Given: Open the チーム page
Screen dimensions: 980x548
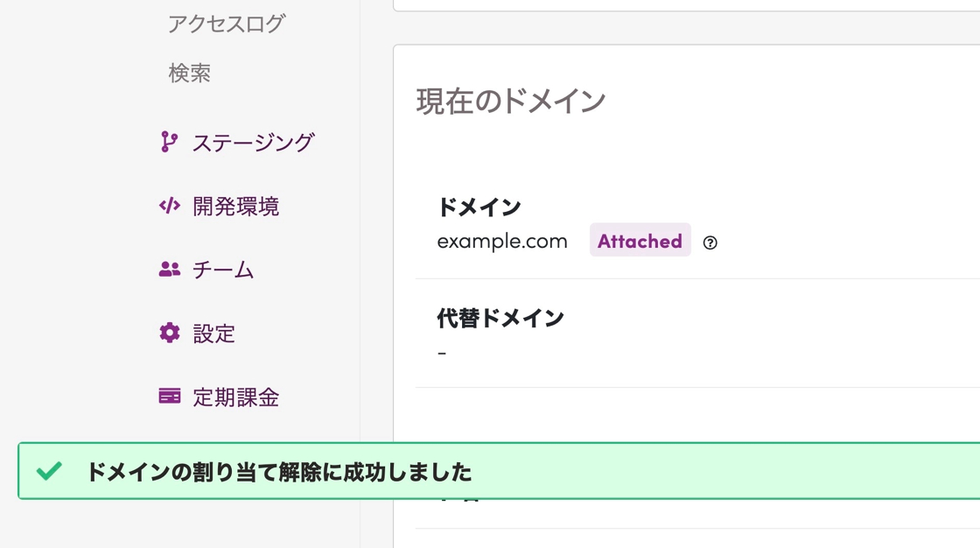Looking at the screenshot, I should pyautogui.click(x=222, y=270).
